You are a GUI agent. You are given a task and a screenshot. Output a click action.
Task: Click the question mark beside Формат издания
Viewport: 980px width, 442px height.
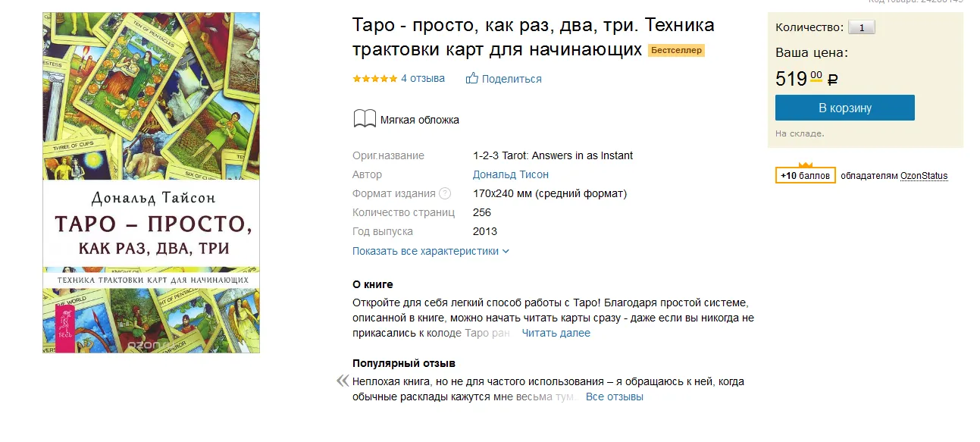[445, 193]
